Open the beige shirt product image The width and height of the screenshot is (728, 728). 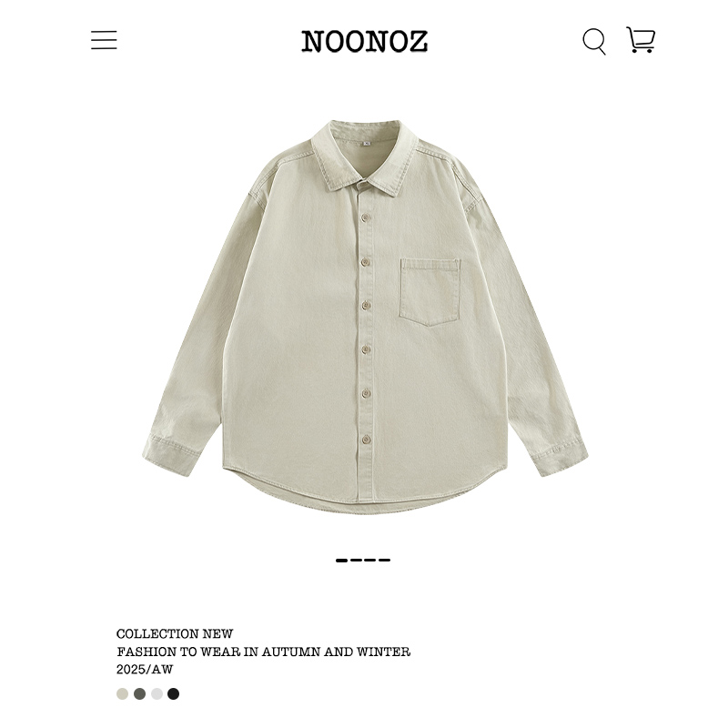365,317
